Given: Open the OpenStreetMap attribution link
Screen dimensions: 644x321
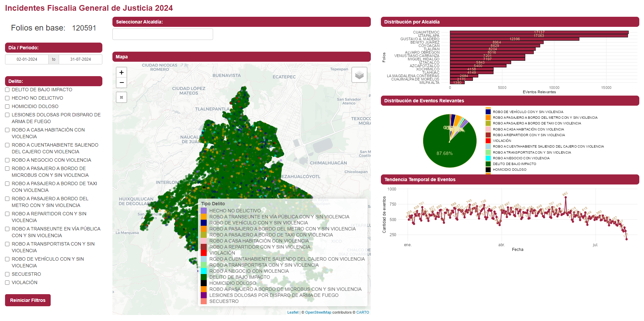Looking at the screenshot, I should tap(318, 312).
